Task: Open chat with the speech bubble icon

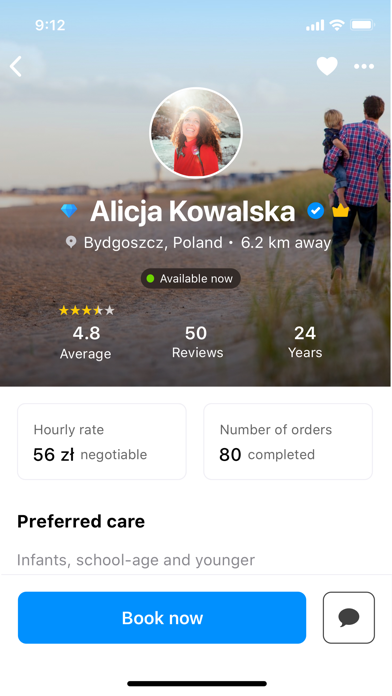Action: pyautogui.click(x=349, y=617)
